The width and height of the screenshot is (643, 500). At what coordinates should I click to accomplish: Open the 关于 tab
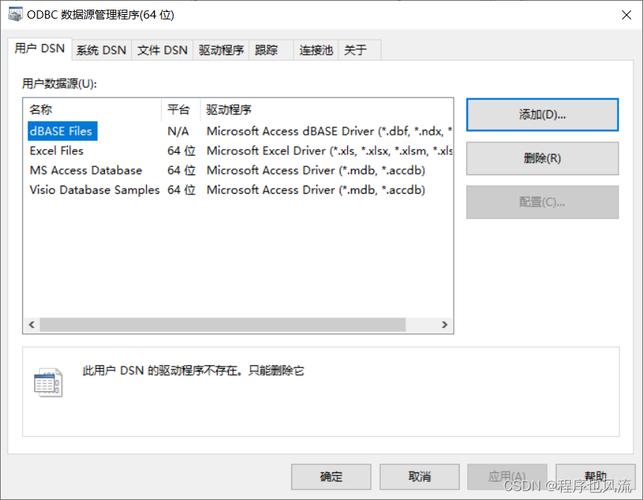pos(360,50)
